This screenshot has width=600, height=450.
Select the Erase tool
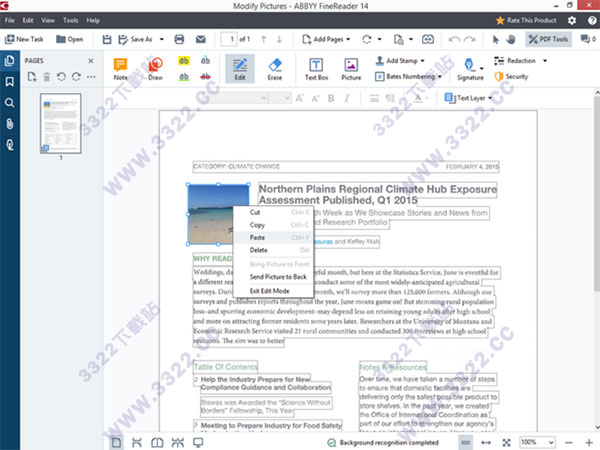click(275, 69)
